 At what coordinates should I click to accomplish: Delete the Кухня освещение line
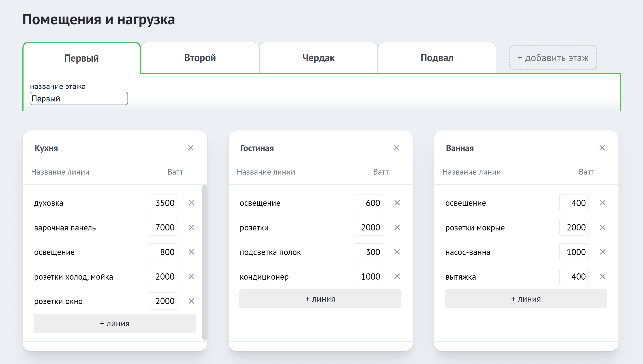pos(191,252)
